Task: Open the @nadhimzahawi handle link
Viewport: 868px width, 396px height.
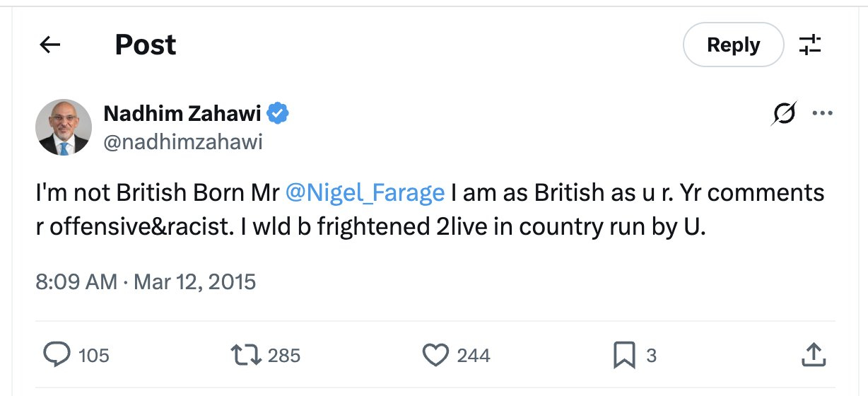Action: (182, 142)
